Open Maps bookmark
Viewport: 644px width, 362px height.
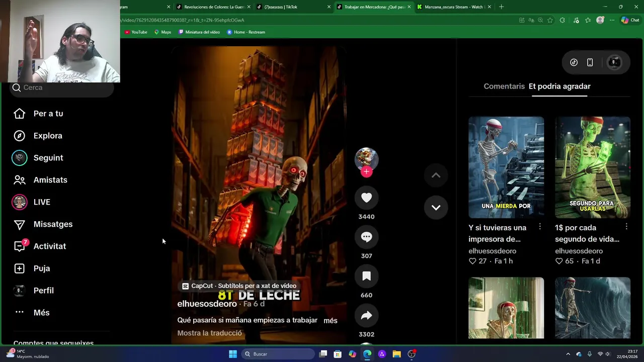[x=163, y=32]
